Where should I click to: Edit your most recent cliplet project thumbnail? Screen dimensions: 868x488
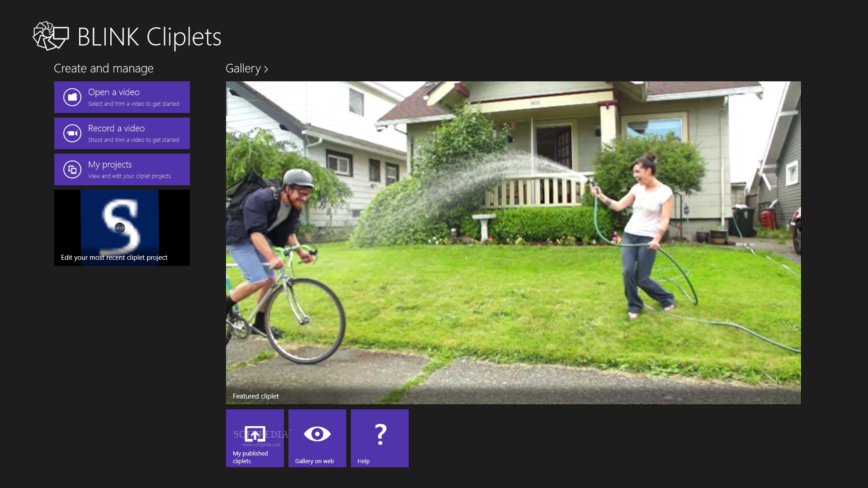pos(122,228)
